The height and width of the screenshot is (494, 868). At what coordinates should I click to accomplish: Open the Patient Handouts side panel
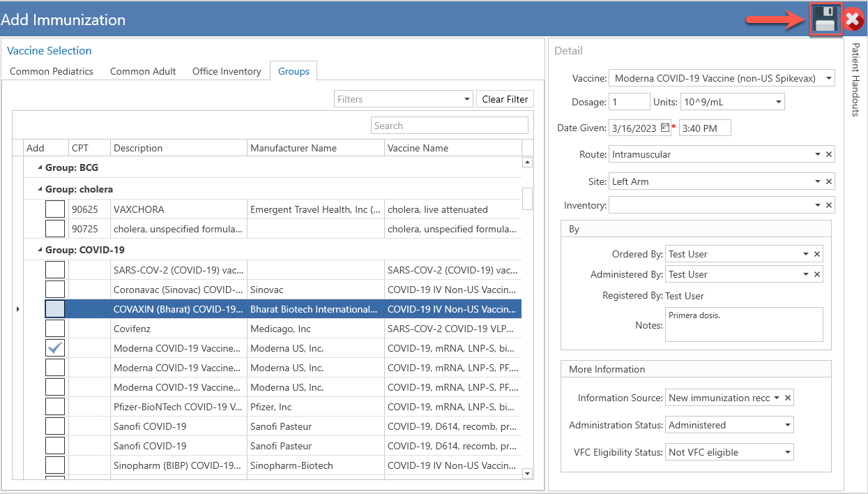coord(855,80)
